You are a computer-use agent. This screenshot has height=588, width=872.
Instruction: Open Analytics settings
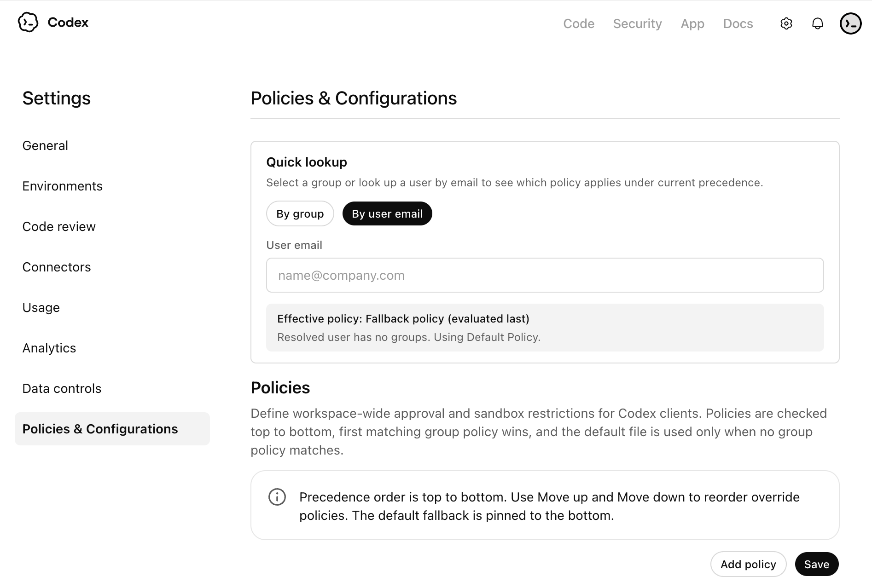click(x=49, y=348)
